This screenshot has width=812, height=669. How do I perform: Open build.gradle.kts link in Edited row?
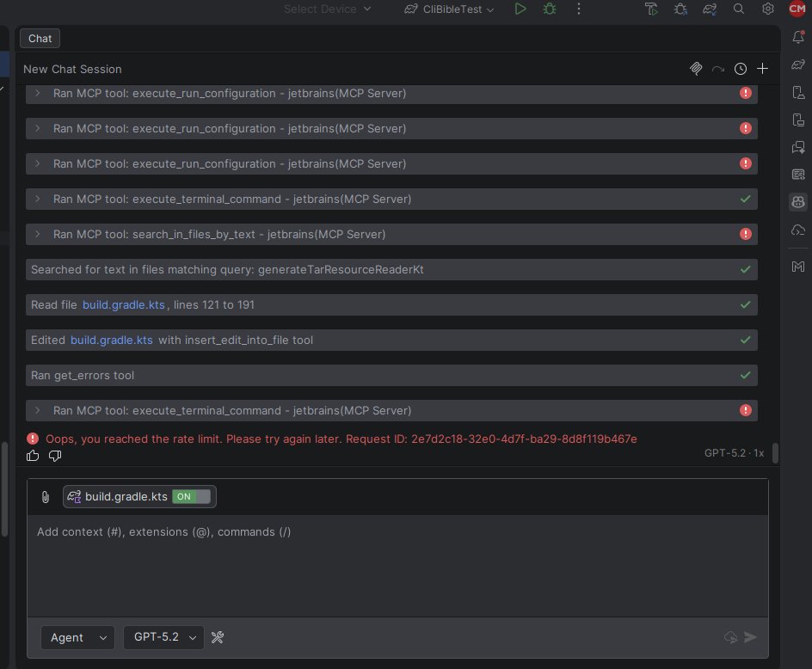click(111, 341)
